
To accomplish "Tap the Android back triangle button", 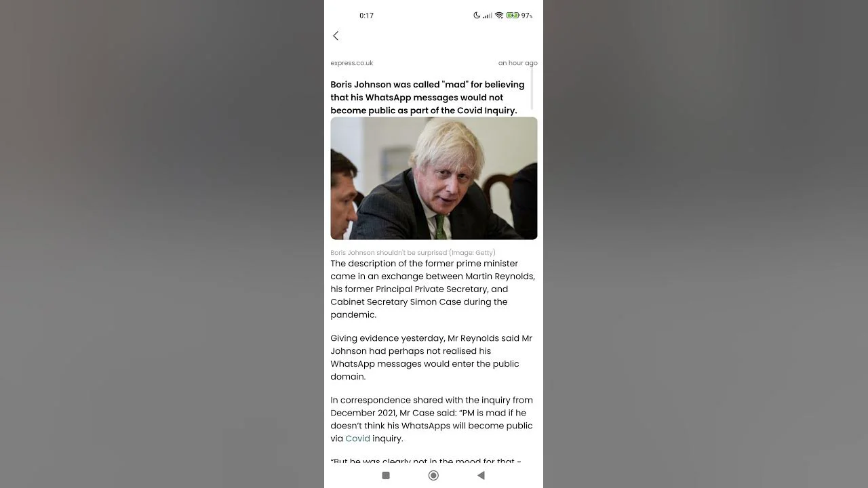I will [481, 475].
